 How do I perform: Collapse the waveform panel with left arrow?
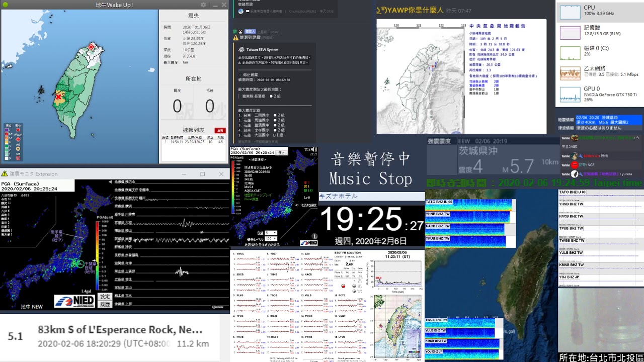click(110, 182)
